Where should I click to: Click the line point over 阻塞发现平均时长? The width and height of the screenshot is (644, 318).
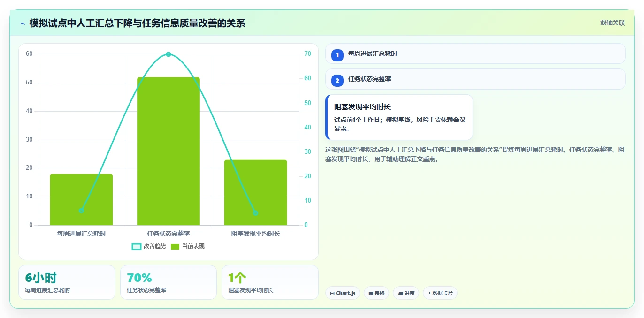tap(255, 213)
